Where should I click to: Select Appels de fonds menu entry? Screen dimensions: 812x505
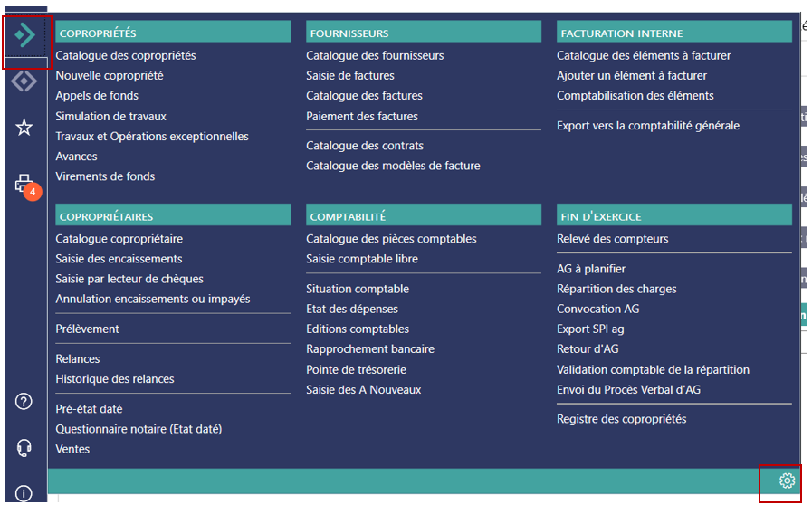(97, 96)
